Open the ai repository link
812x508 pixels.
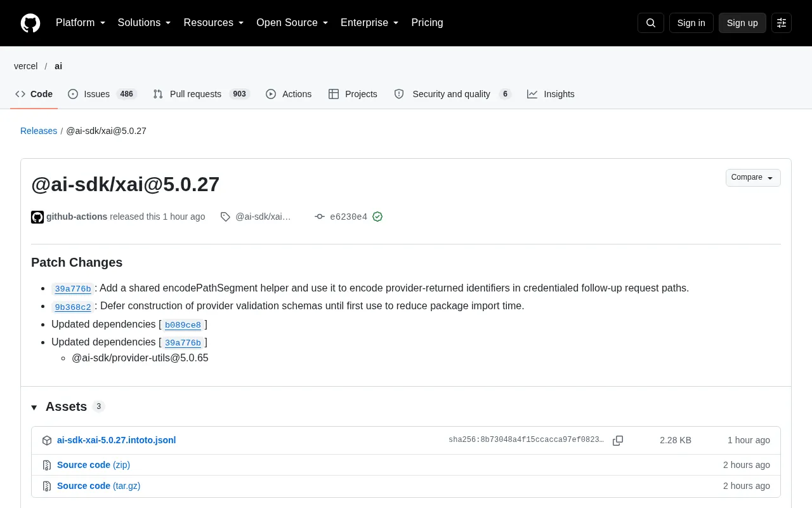pyautogui.click(x=58, y=66)
